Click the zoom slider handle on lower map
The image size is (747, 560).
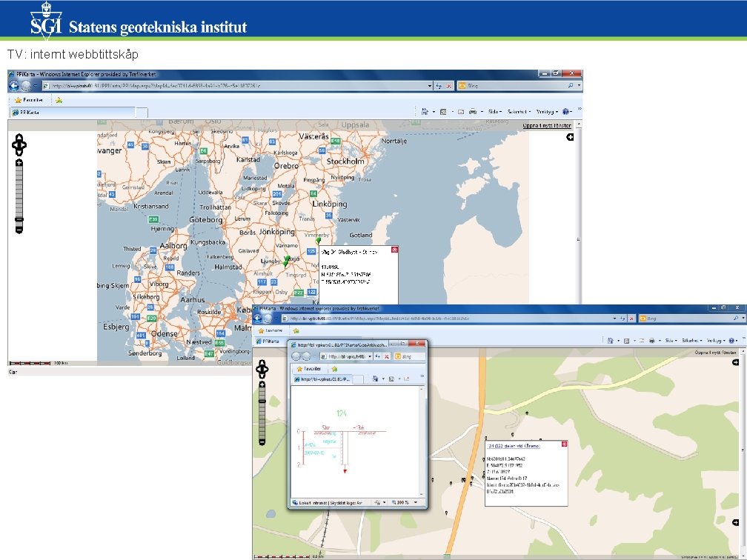[262, 402]
